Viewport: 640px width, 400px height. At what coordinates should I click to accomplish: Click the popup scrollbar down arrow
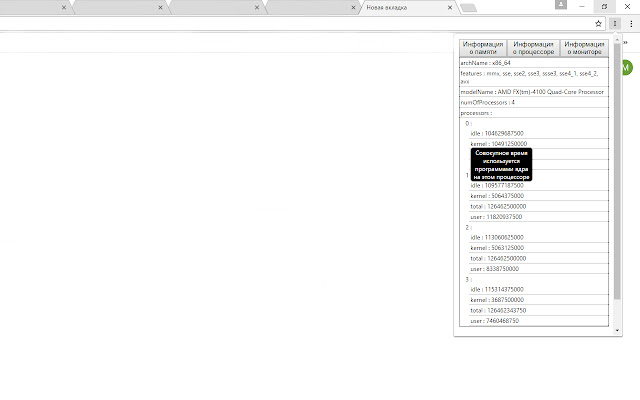click(x=617, y=330)
